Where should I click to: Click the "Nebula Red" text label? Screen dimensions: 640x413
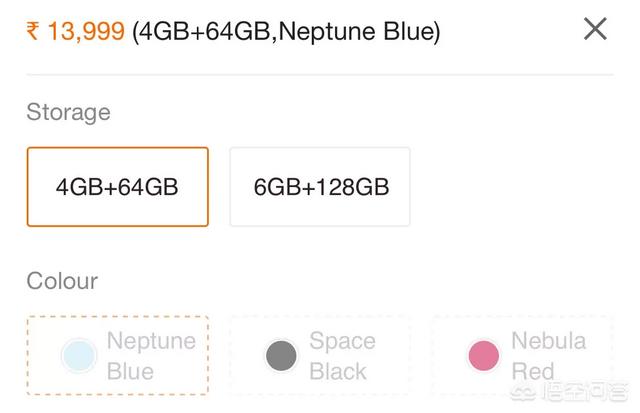pyautogui.click(x=545, y=356)
